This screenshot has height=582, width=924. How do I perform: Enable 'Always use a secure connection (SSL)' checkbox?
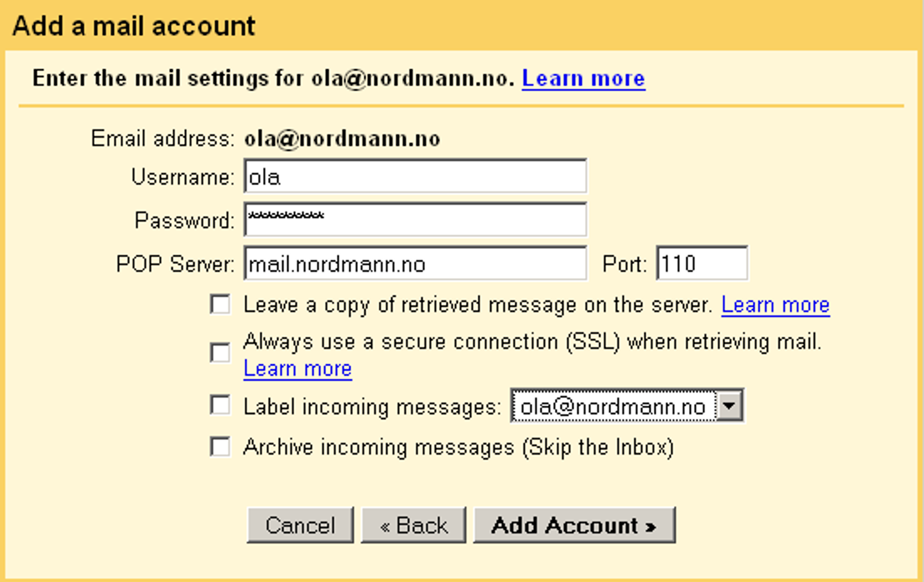point(220,353)
